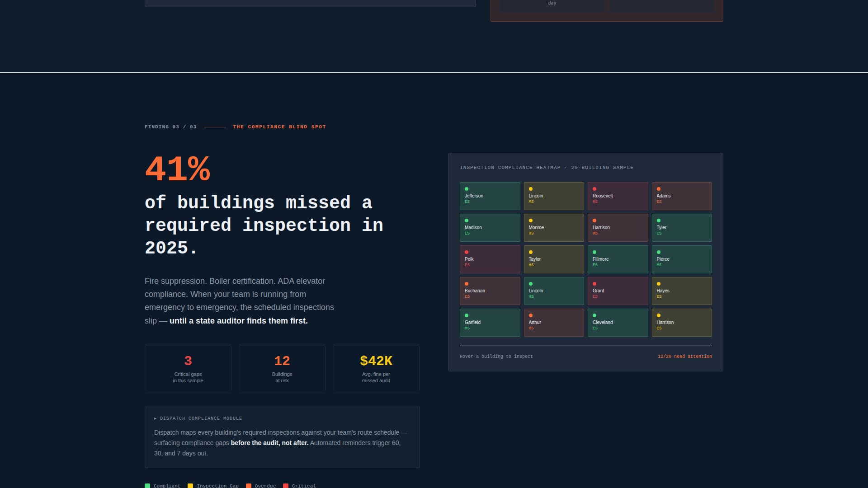868x488 pixels.
Task: Select the Hayes ES building tile
Action: tap(682, 291)
